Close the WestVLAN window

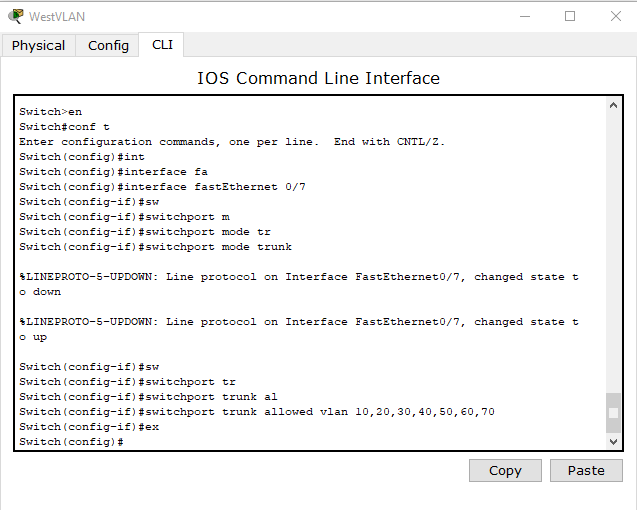click(x=615, y=16)
